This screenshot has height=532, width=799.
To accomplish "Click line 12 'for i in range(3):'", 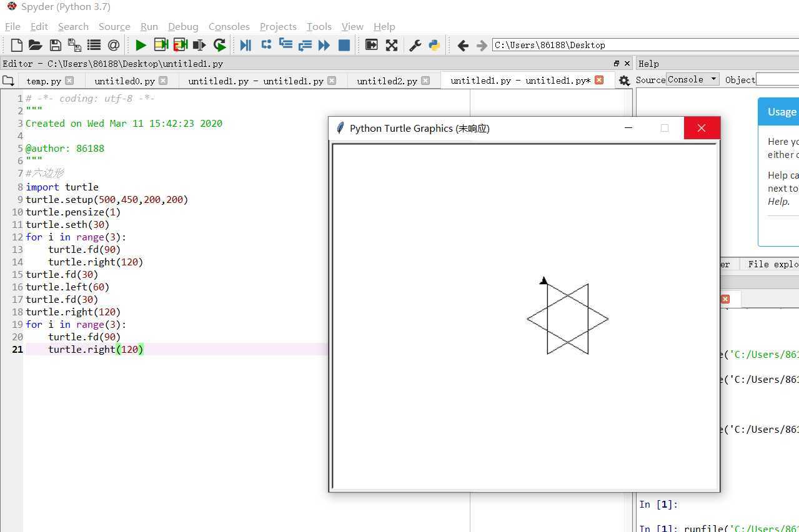I will tap(76, 237).
